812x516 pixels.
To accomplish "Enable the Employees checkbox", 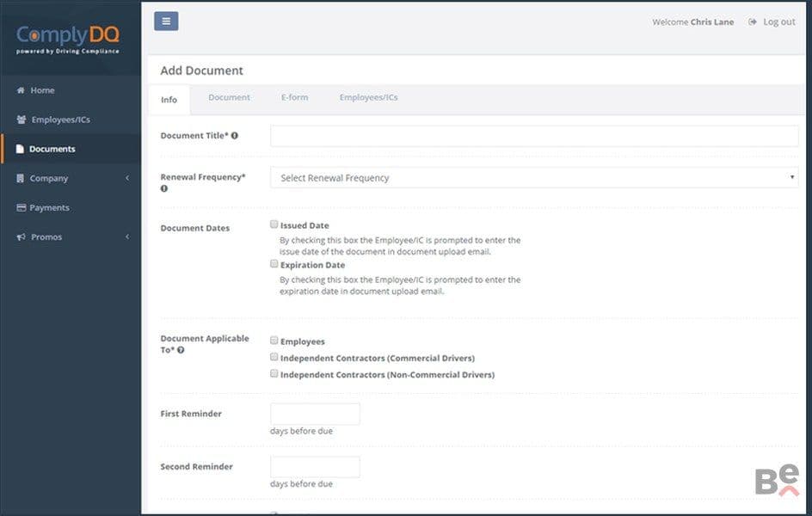I will (x=274, y=341).
